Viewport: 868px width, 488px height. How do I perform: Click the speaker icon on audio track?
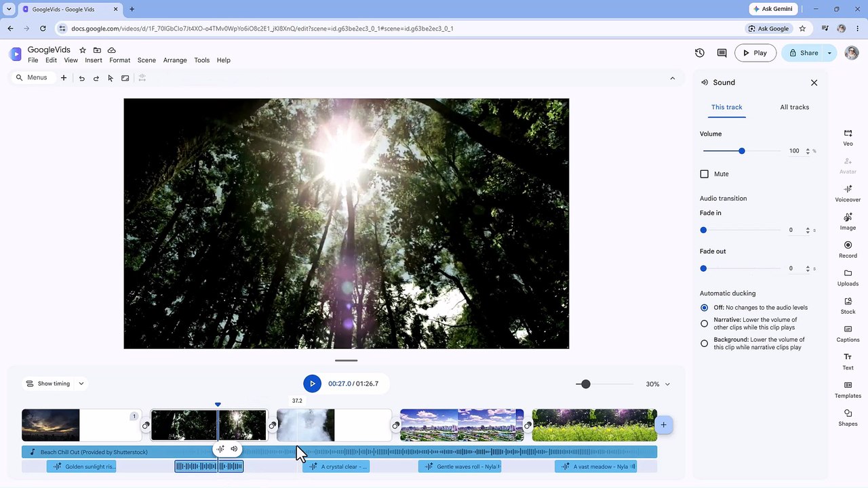[x=234, y=449]
